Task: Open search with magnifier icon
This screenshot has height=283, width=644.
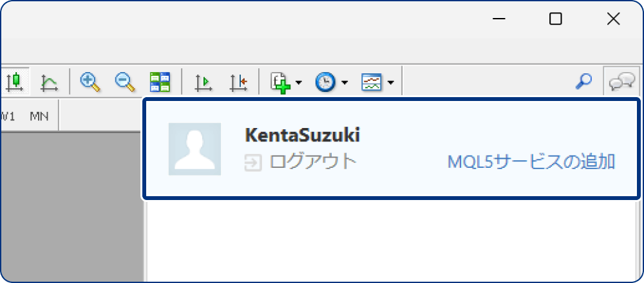Action: (x=583, y=82)
